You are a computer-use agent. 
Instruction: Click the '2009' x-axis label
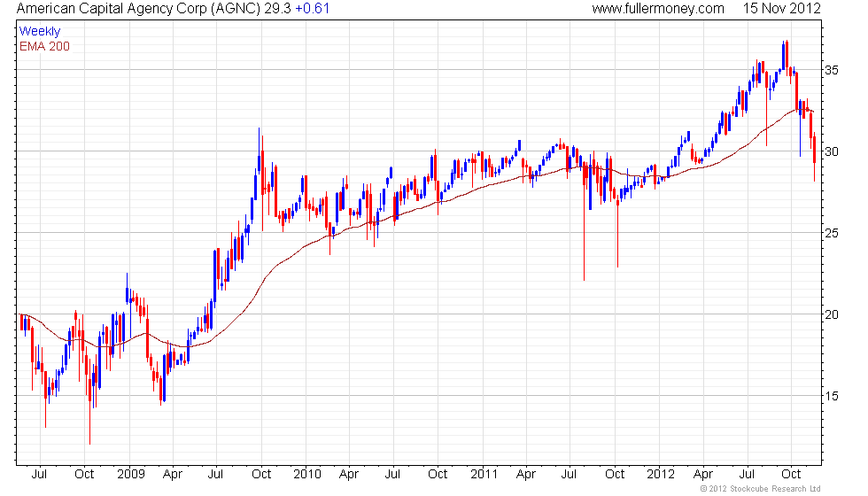[x=131, y=475]
